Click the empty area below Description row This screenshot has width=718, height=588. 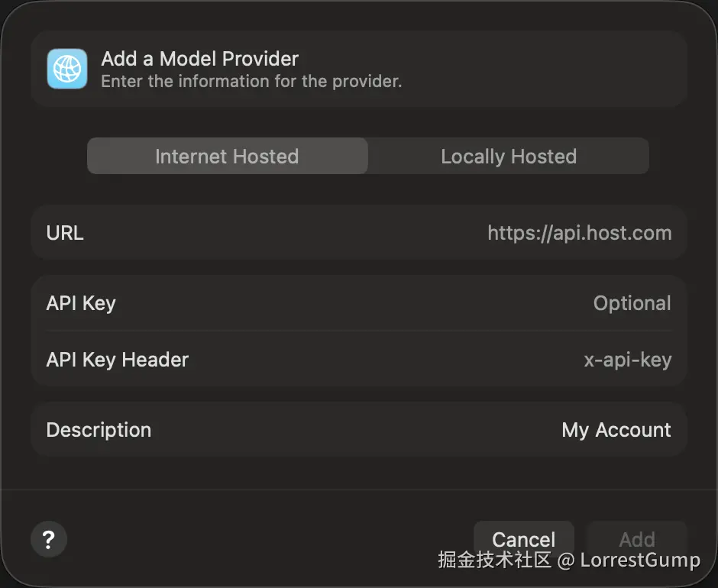pyautogui.click(x=359, y=473)
